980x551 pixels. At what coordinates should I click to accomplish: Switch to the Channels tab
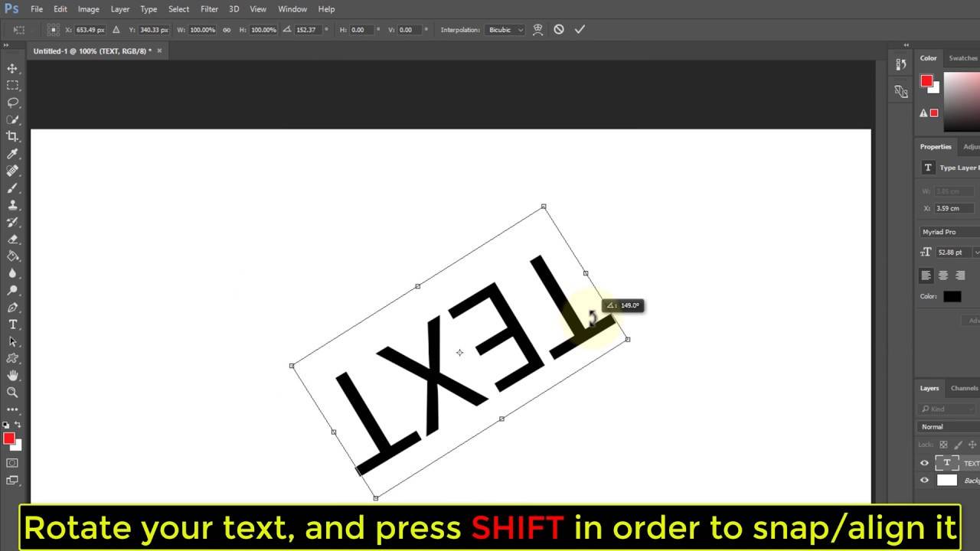pos(964,388)
